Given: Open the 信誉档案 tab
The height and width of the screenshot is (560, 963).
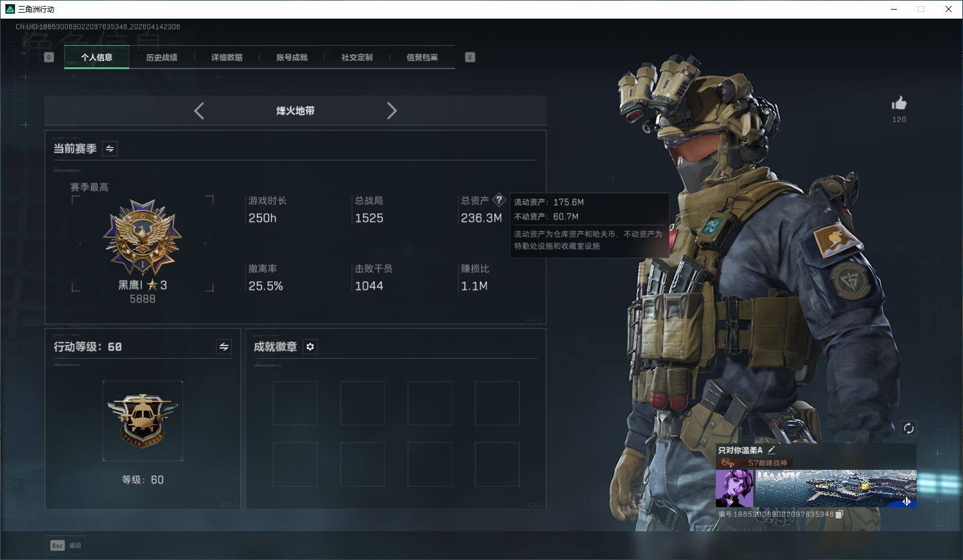Looking at the screenshot, I should pyautogui.click(x=422, y=57).
